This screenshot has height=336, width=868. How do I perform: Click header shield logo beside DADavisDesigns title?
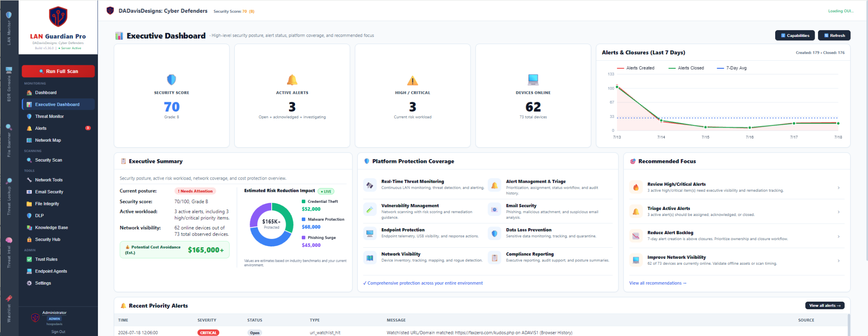click(110, 11)
